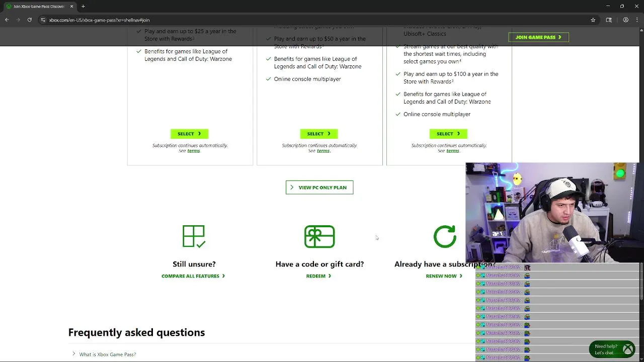
Task: Open terms link under $100 plan
Action: [452, 151]
